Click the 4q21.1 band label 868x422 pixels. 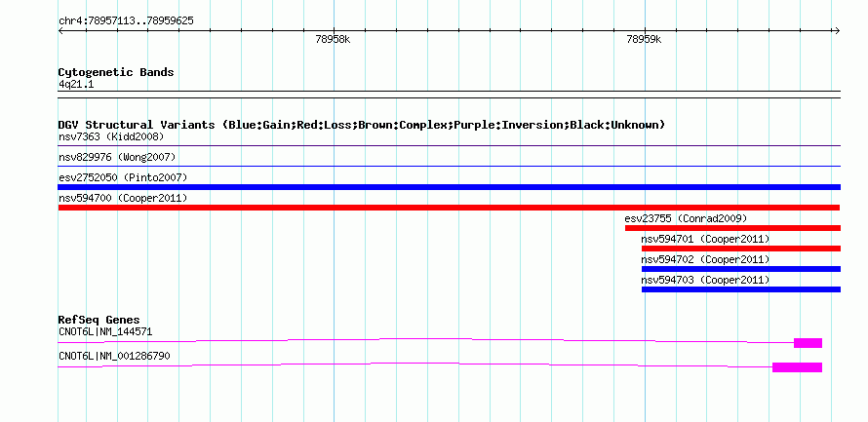tap(76, 85)
